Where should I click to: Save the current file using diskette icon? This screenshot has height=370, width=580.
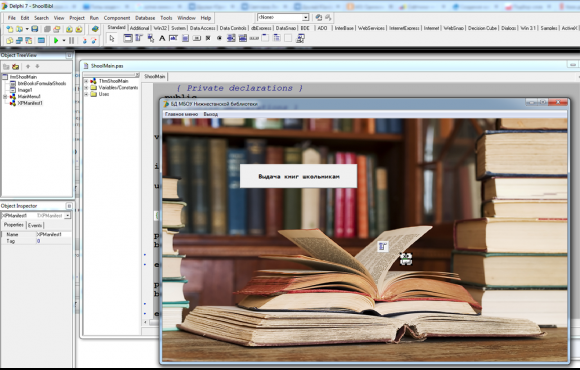pyautogui.click(x=35, y=29)
